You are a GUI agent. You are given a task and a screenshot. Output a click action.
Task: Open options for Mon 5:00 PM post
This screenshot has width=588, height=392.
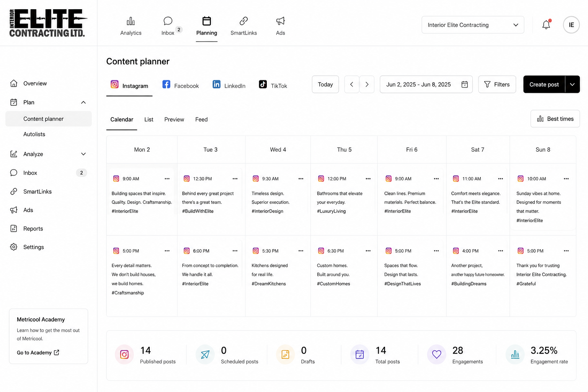pyautogui.click(x=167, y=251)
